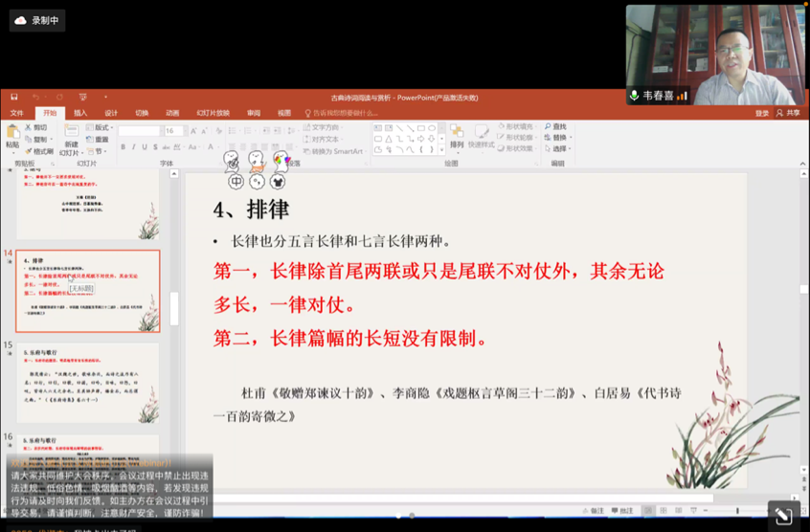Screen dimensions: 810x532
Task: Open 形状效果 shape effects menu
Action: 515,148
